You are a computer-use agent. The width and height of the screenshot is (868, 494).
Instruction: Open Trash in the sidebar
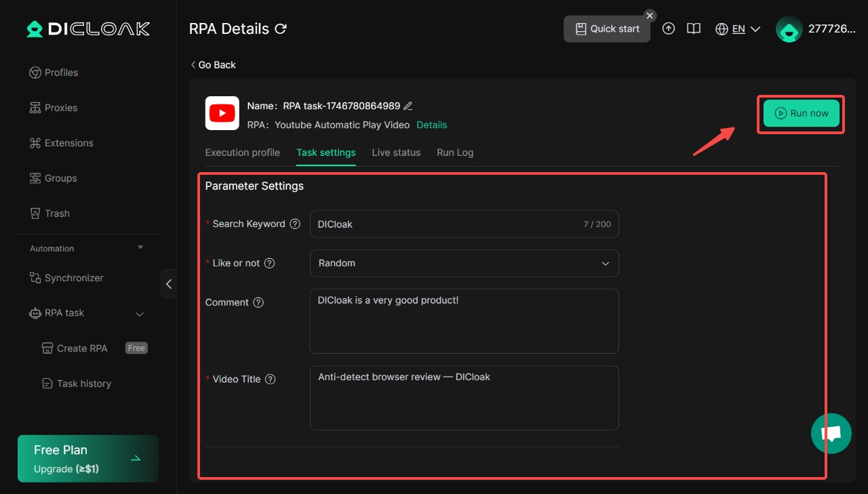coord(50,213)
